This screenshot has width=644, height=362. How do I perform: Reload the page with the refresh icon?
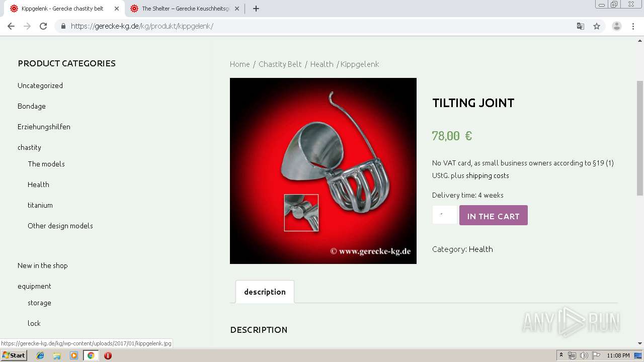coord(43,26)
